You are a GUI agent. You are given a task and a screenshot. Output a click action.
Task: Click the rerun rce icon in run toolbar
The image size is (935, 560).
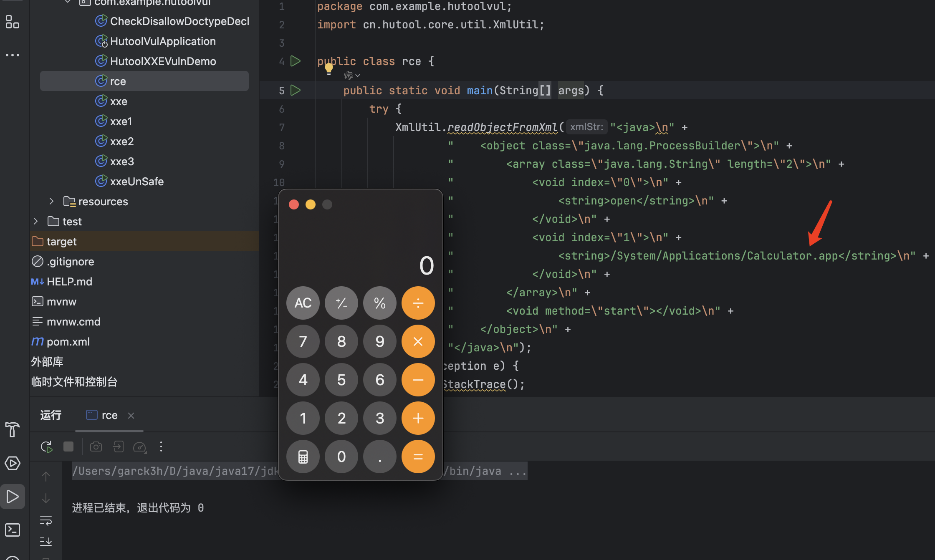(x=46, y=447)
